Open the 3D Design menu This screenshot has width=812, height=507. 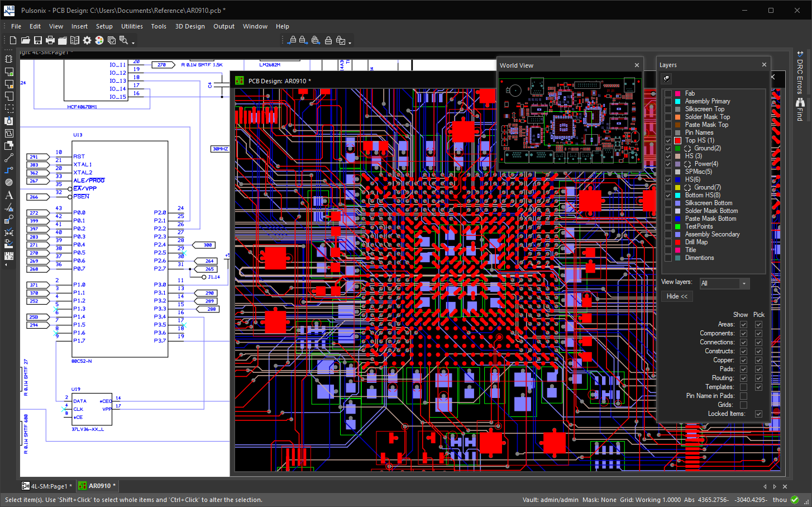[x=190, y=26]
